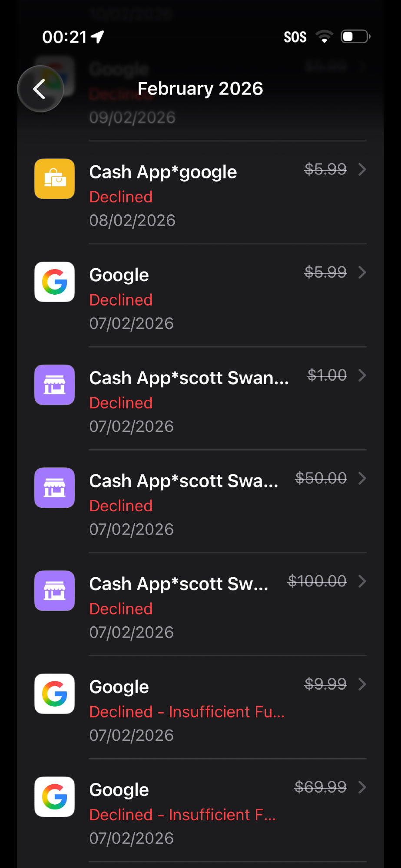Tap the February 2026 header title

pos(200,89)
